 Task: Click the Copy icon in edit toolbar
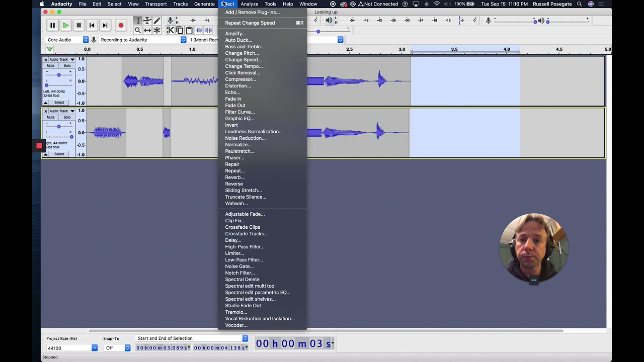[180, 30]
